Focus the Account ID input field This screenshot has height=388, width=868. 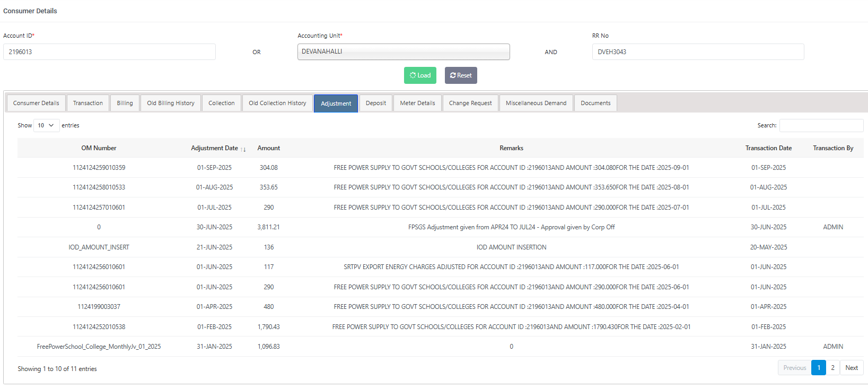click(109, 52)
